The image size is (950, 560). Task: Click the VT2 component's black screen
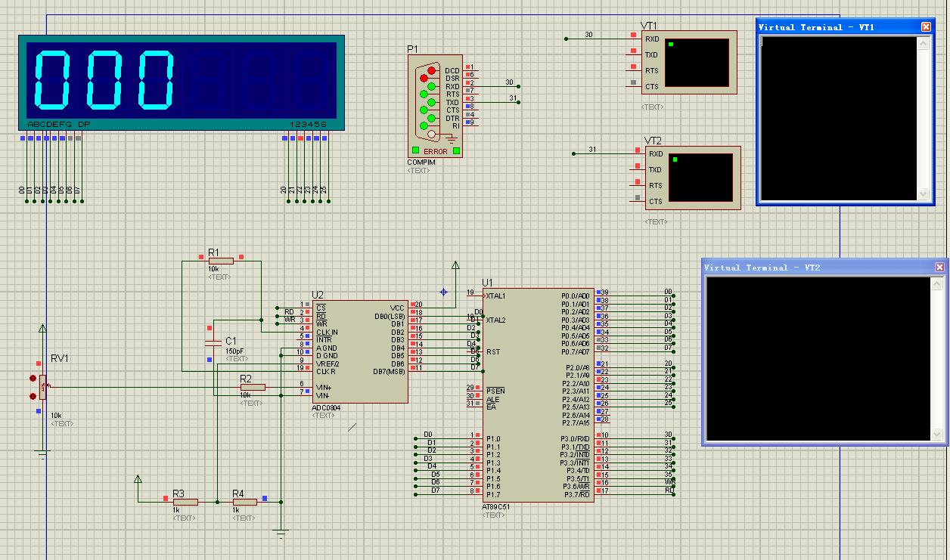point(701,177)
